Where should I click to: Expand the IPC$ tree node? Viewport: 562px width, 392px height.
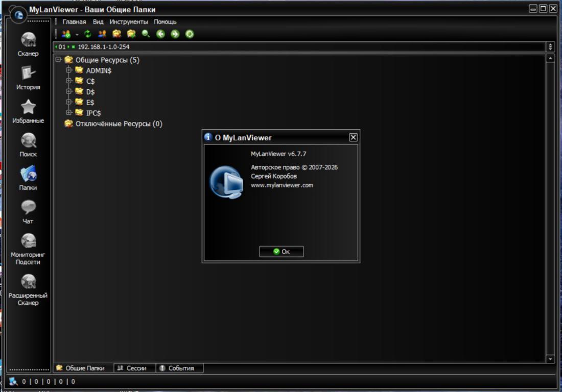tap(69, 113)
